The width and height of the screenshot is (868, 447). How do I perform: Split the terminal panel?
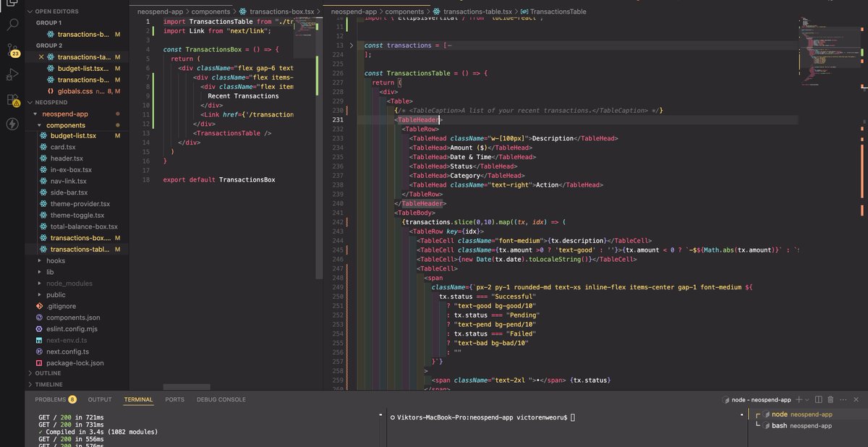click(819, 399)
